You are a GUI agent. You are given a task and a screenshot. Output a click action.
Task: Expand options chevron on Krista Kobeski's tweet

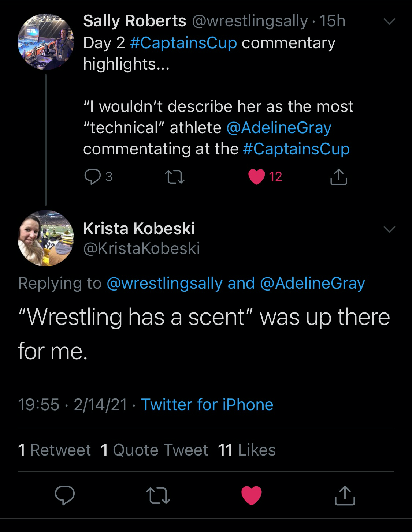(389, 229)
